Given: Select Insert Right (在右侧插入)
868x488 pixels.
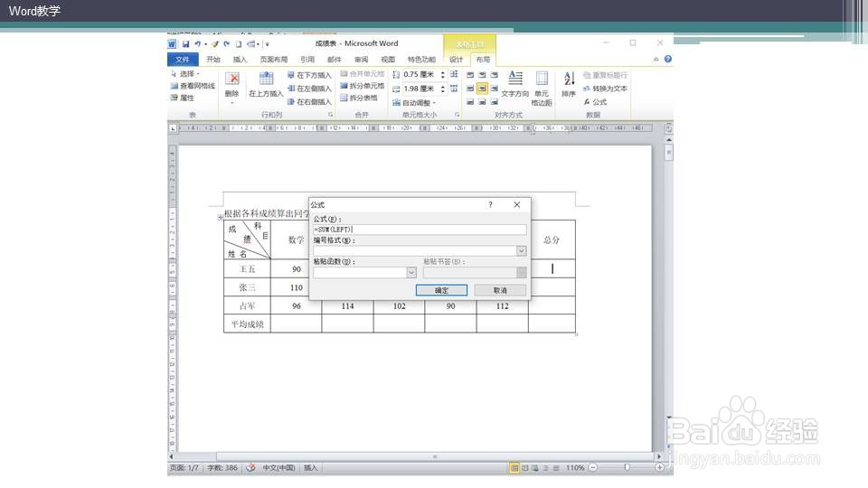Looking at the screenshot, I should (x=309, y=102).
